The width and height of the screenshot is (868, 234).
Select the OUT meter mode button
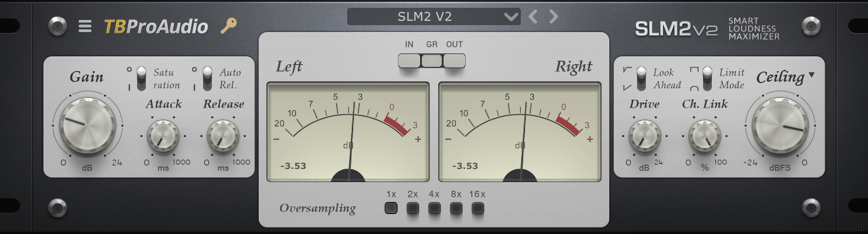pos(454,61)
